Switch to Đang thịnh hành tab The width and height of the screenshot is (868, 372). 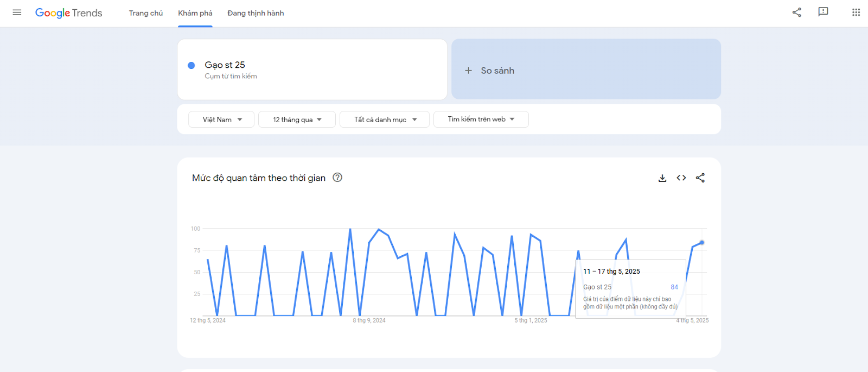point(256,13)
